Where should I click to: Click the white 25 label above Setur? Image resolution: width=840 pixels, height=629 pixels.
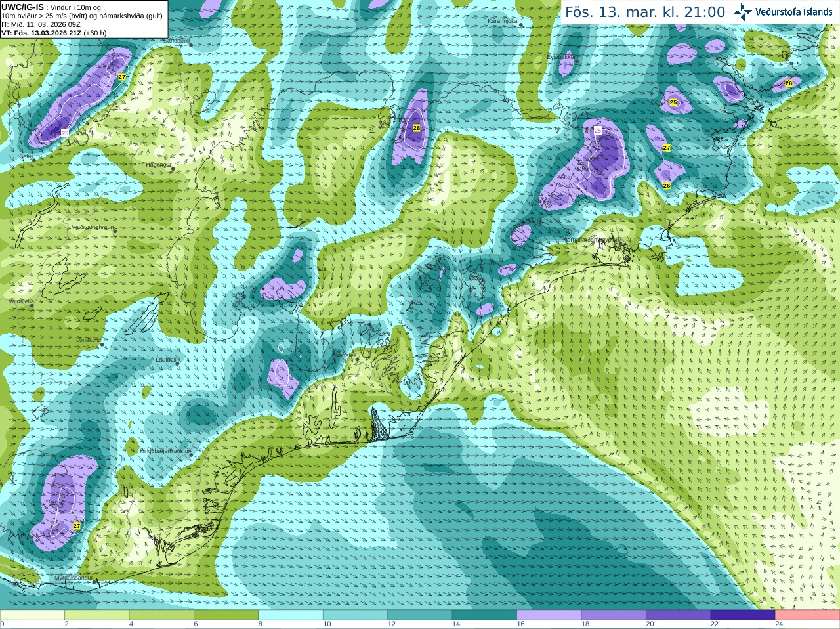(x=65, y=132)
